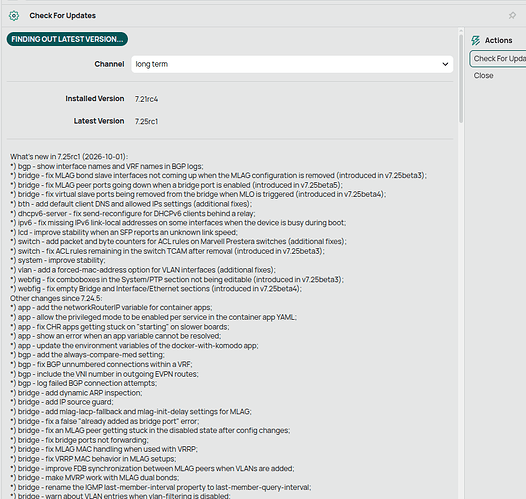Click the "dhcpv6-server - fix send-reconfigure" line
This screenshot has height=499, width=526.
pyautogui.click(x=133, y=213)
